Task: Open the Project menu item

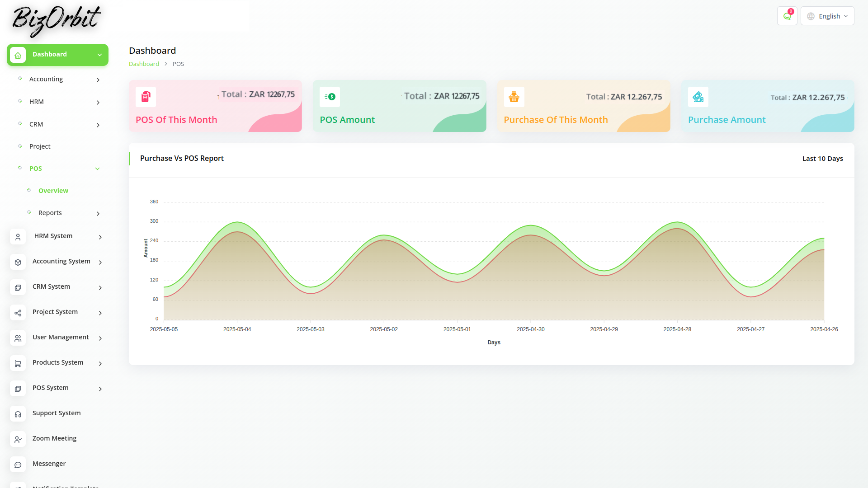Action: pos(40,146)
